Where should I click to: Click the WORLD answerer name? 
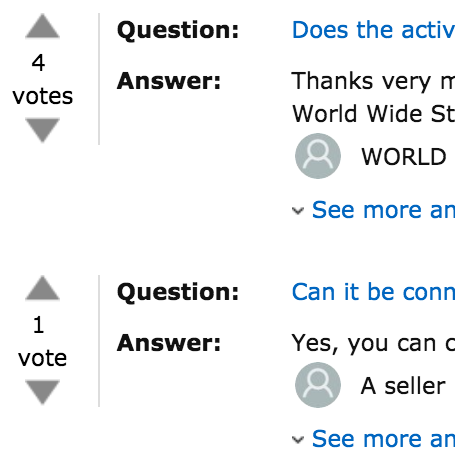(x=404, y=157)
